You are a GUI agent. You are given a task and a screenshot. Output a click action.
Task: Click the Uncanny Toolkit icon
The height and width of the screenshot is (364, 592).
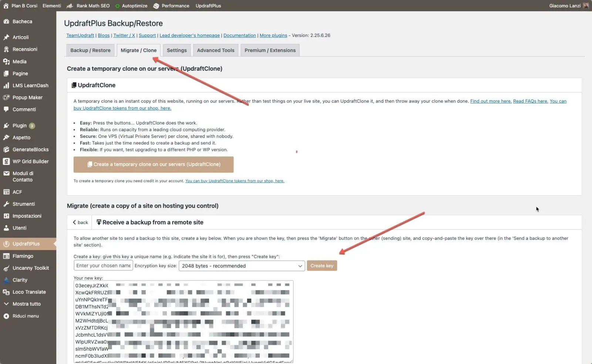click(6, 268)
